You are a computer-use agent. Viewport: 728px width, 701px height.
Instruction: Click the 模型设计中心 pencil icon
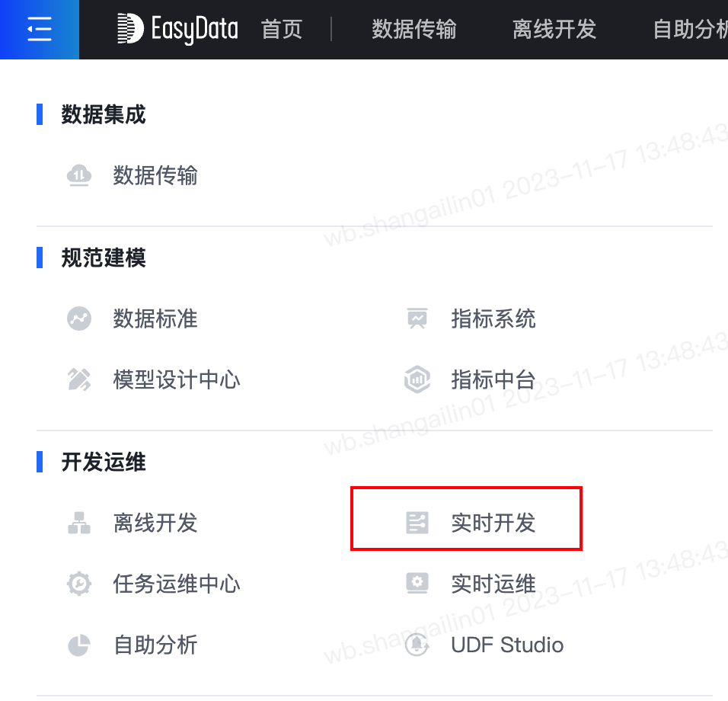[79, 379]
